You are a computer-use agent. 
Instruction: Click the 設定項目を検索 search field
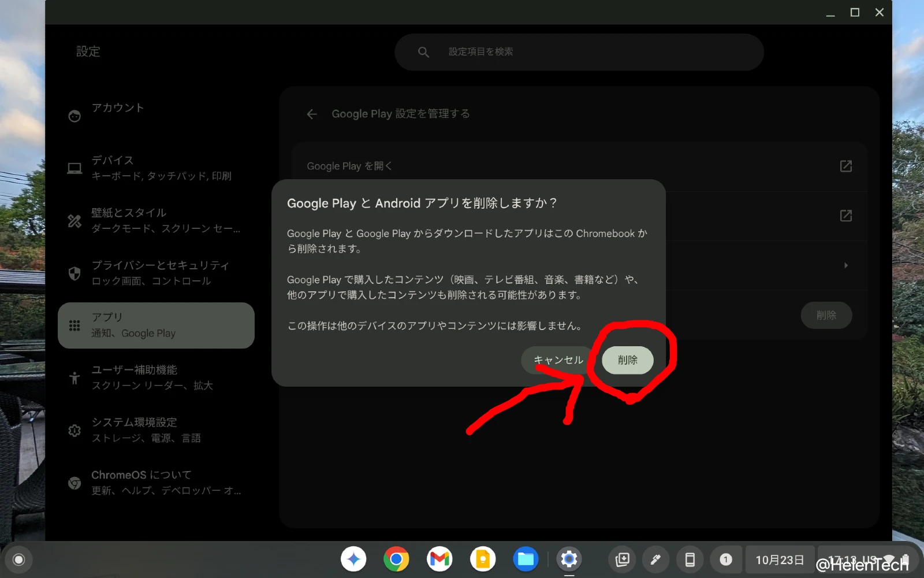pos(579,52)
